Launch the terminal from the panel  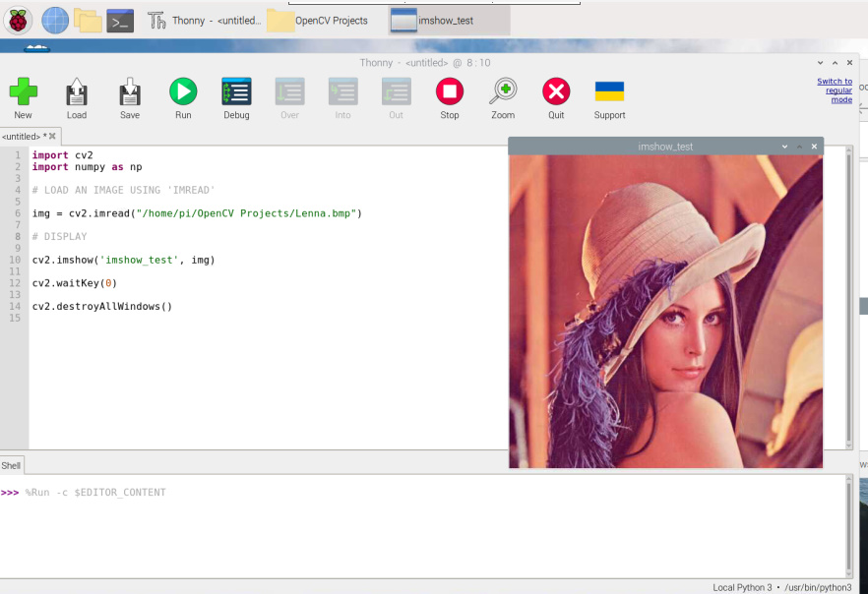[120, 21]
